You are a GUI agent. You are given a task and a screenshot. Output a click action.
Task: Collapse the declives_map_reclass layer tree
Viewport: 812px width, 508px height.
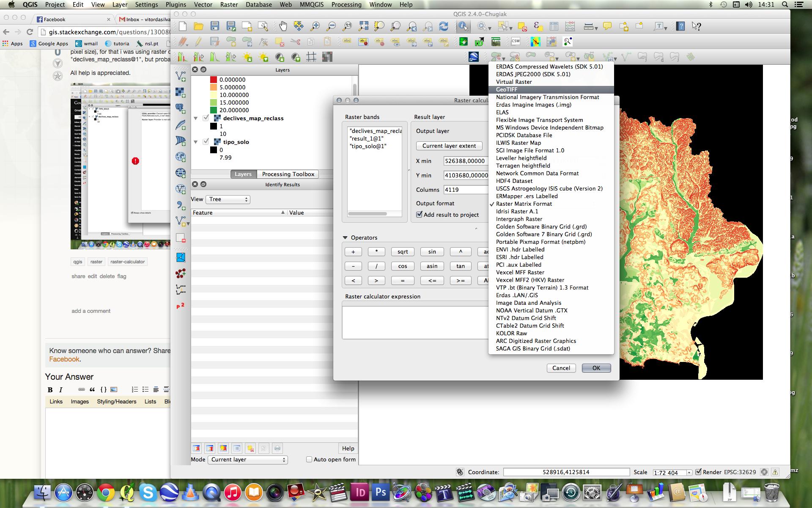(x=196, y=119)
